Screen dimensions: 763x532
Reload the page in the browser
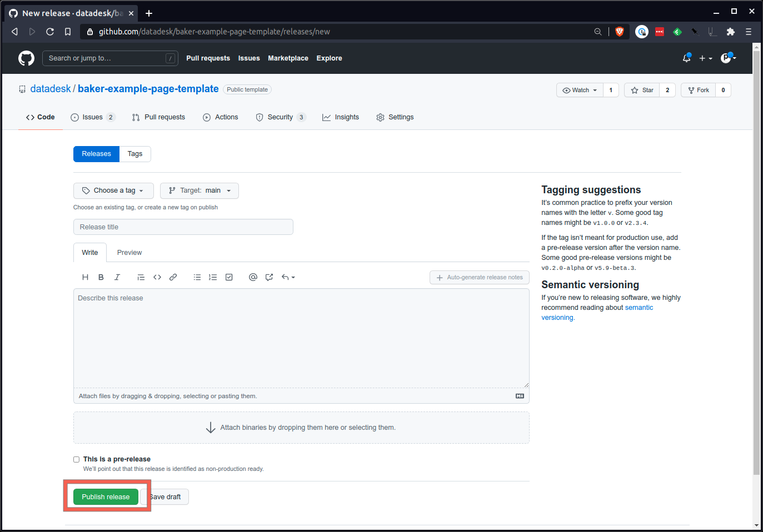pos(50,32)
